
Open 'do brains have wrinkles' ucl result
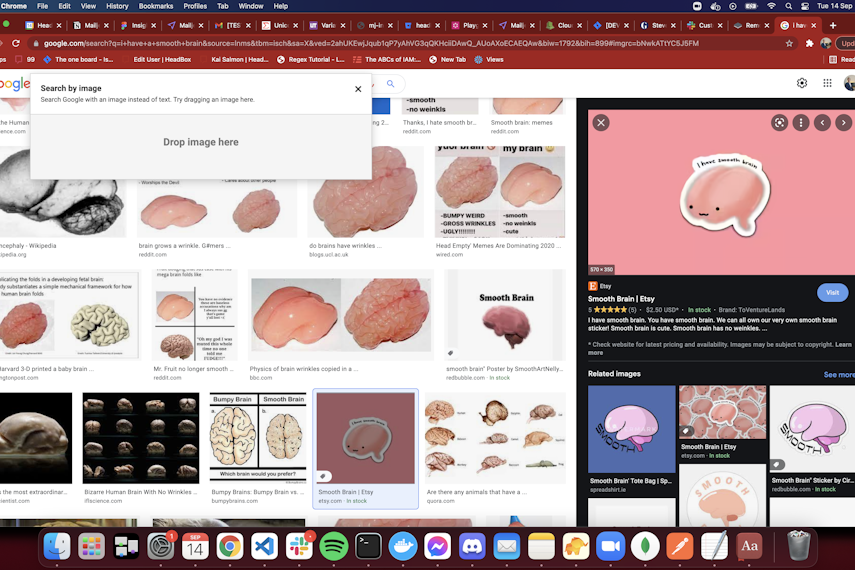coord(365,191)
